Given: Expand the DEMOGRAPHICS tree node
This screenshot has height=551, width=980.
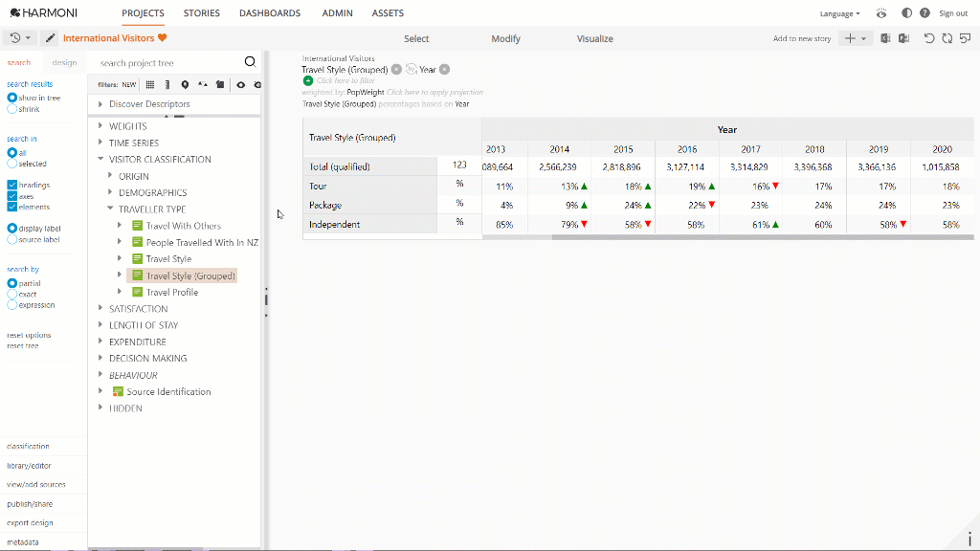Looking at the screenshot, I should click(x=110, y=192).
